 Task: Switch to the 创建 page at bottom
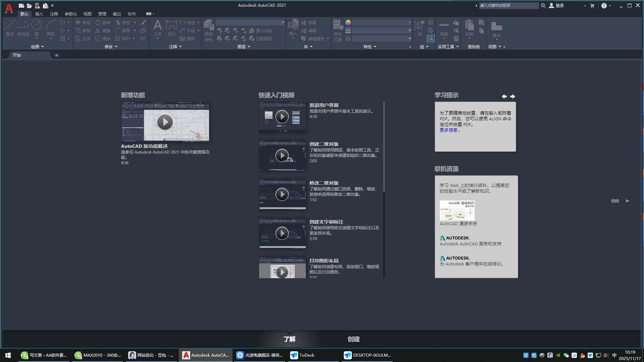(354, 339)
